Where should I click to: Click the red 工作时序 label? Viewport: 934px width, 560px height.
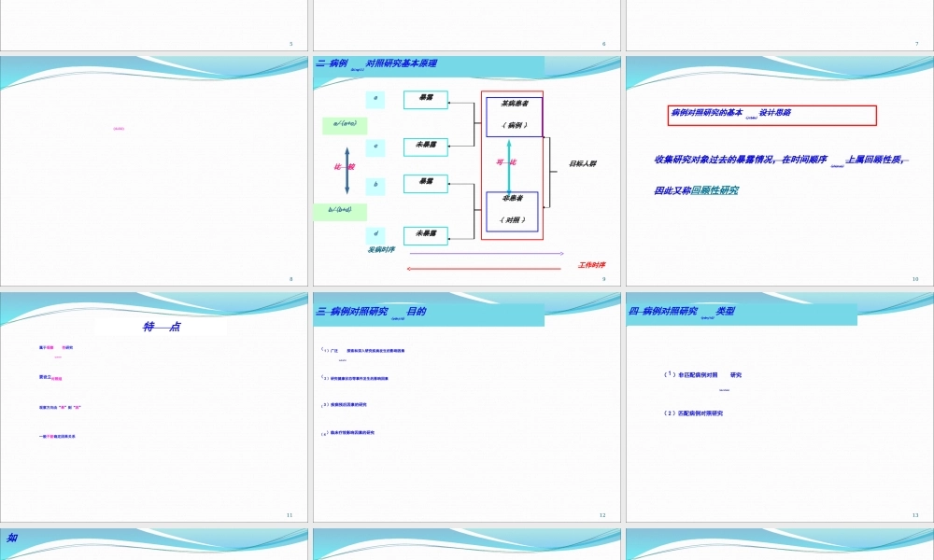[x=591, y=265]
